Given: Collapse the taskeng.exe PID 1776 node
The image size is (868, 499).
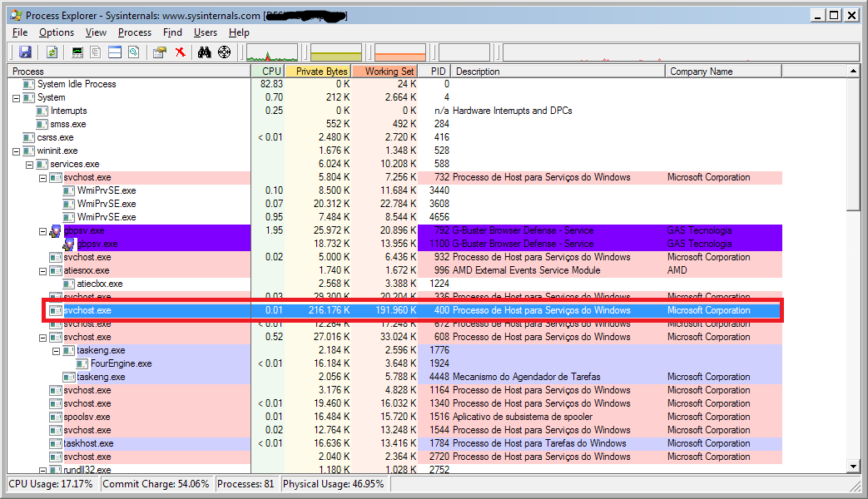Looking at the screenshot, I should (x=56, y=351).
